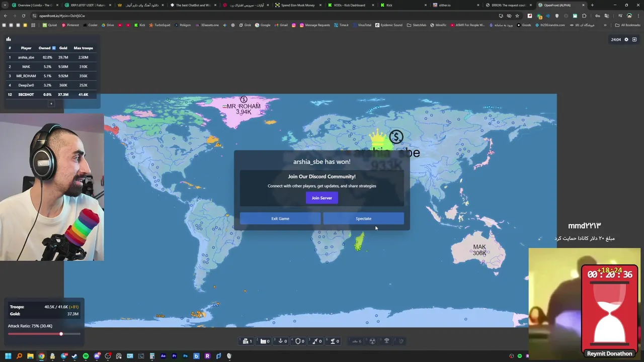Viewport: 644px width, 362px height.
Task: Adjust the Attack Ratio slider handle
Action: pyautogui.click(x=61, y=334)
